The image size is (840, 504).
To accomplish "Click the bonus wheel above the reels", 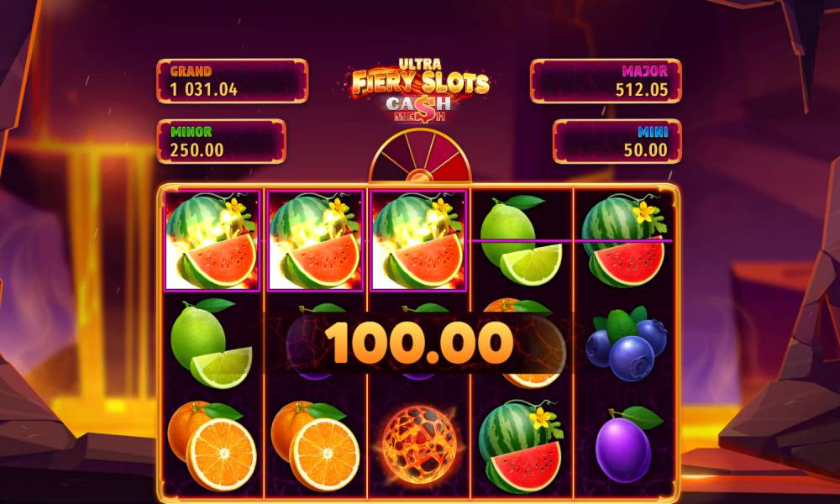I will click(421, 156).
